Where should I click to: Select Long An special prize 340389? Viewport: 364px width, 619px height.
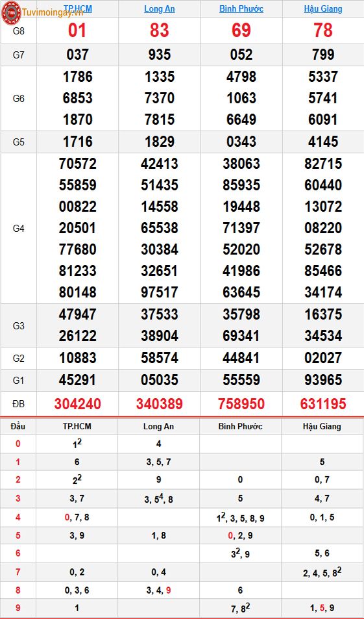pyautogui.click(x=160, y=404)
